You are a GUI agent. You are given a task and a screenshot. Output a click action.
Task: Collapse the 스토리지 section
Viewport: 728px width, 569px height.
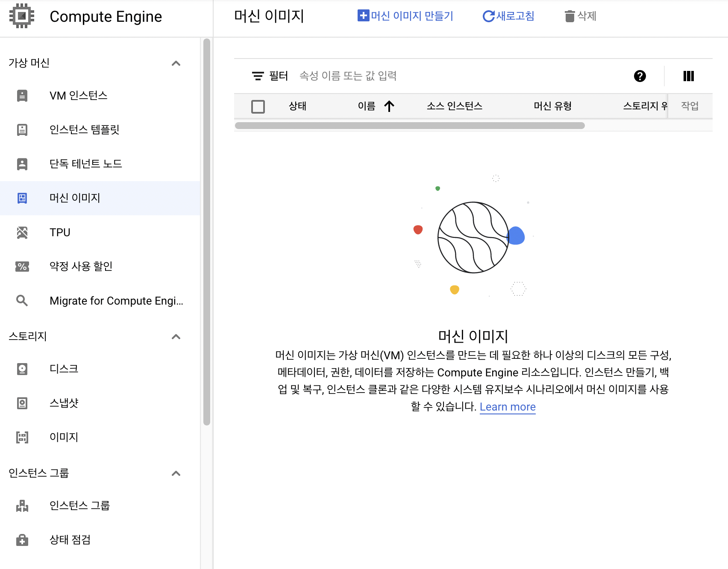tap(176, 337)
